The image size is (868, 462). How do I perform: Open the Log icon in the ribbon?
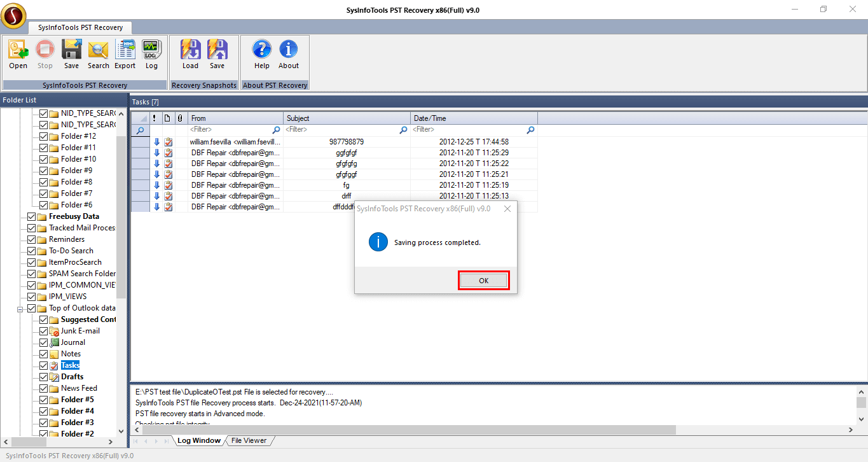[151, 50]
